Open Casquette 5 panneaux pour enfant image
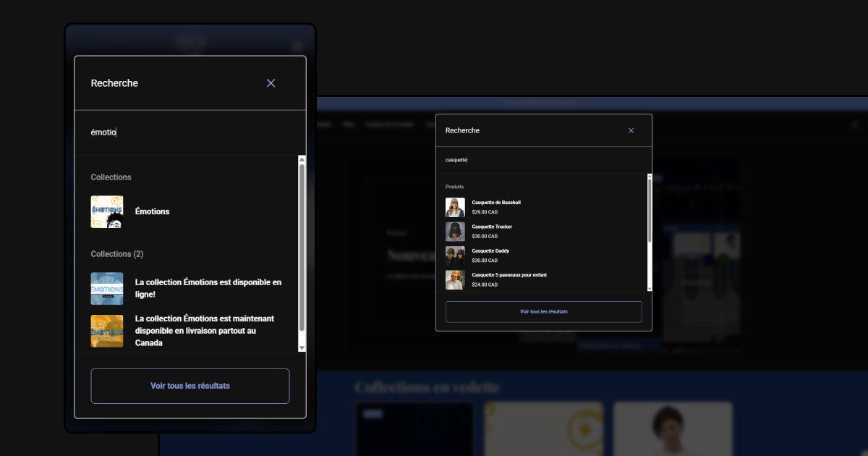868x456 pixels. click(x=455, y=280)
